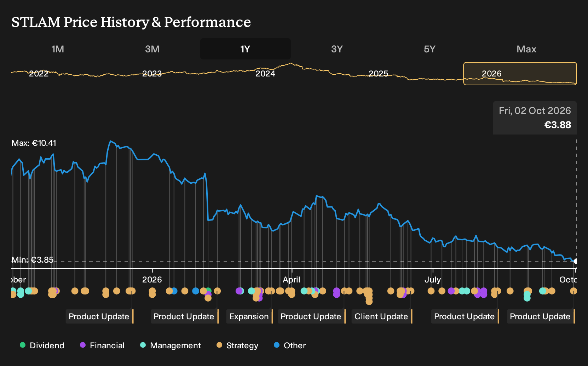Switch to the 3Y time range
This screenshot has width=588, height=366.
pos(337,49)
